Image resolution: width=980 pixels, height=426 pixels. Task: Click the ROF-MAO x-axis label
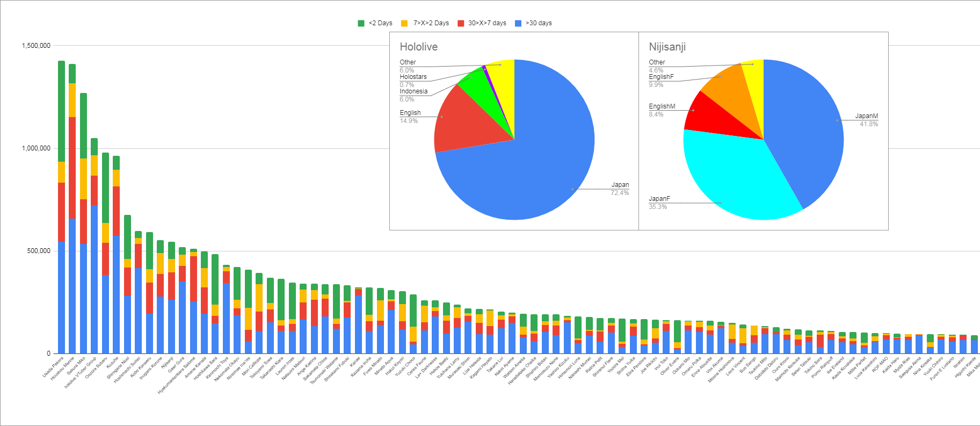[880, 365]
